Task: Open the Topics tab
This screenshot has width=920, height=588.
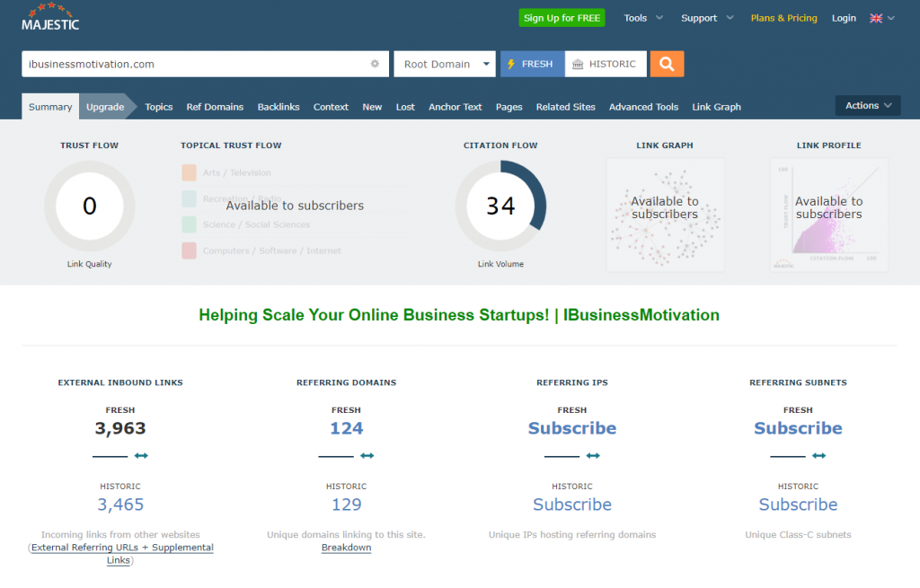Action: (x=158, y=107)
